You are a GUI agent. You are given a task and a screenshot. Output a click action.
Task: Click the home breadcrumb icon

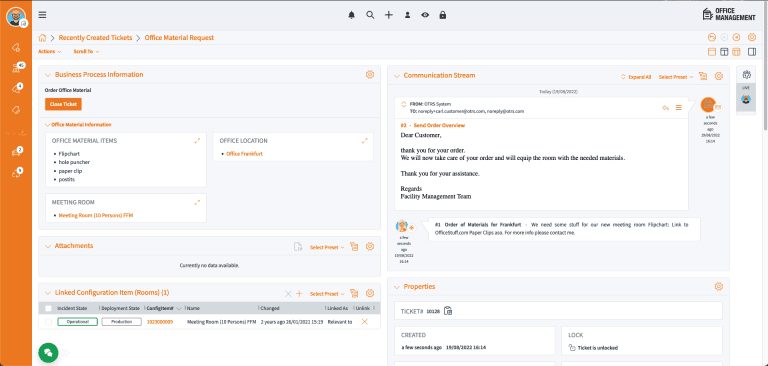pos(43,38)
